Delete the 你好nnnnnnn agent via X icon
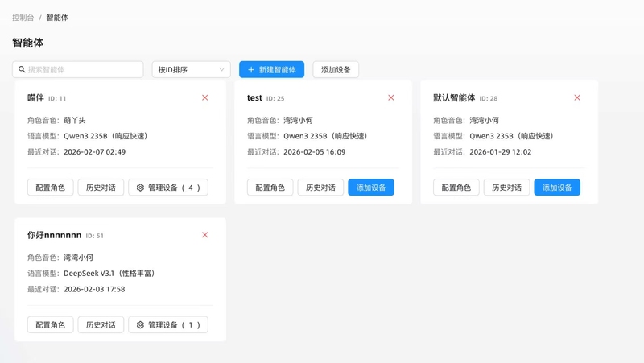 point(204,235)
